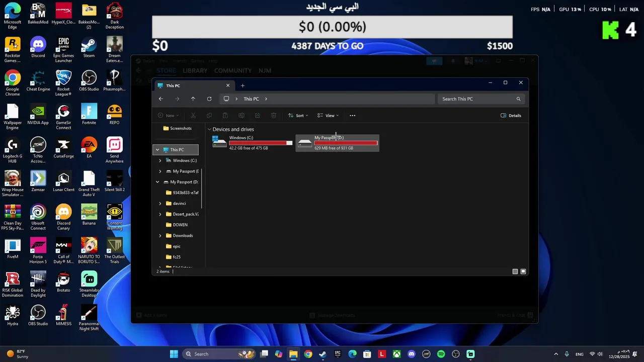The image size is (644, 362).
Task: Open COMMUNITY tab in Steam window
Action: pos(233,71)
